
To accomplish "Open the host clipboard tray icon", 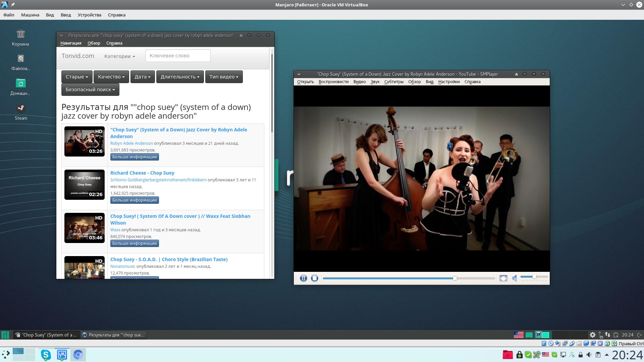I will 598,355.
